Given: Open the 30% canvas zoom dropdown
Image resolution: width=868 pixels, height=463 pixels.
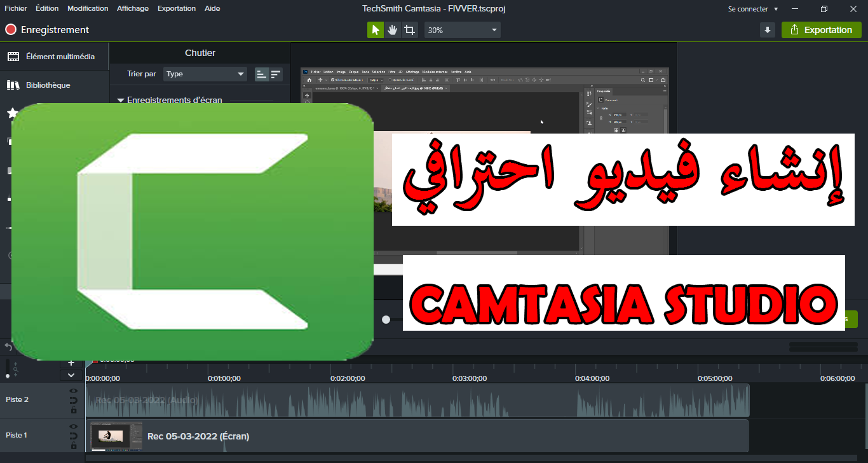Looking at the screenshot, I should click(462, 30).
